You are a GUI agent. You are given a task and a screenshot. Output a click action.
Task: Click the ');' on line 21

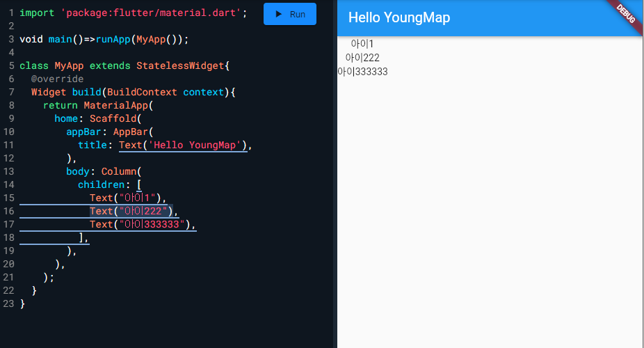49,277
